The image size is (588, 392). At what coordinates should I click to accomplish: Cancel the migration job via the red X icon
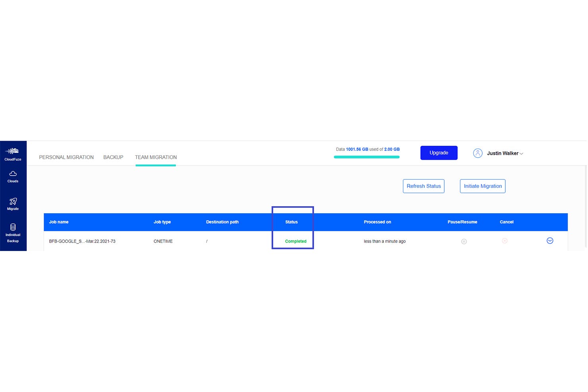tap(505, 241)
